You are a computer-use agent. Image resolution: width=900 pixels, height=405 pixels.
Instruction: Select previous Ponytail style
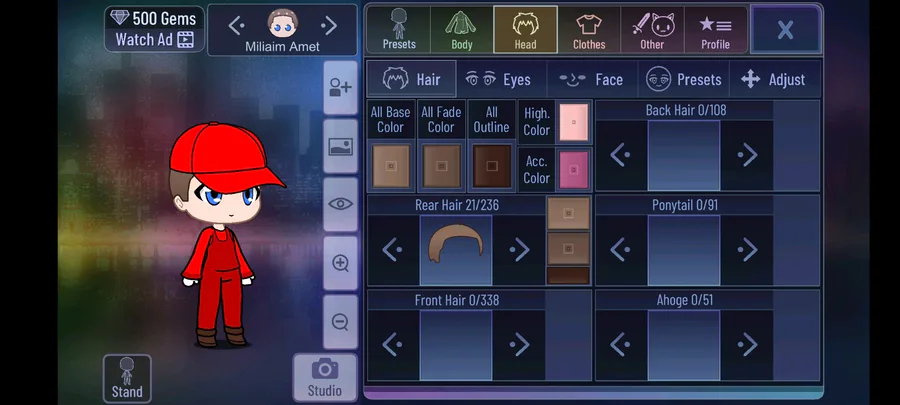pyautogui.click(x=620, y=250)
